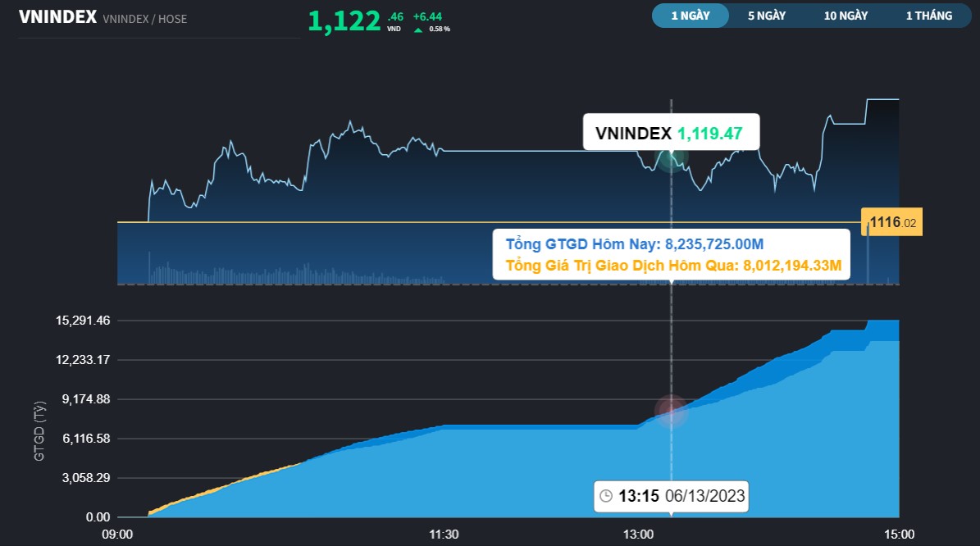Click the VNINDEX / HOSE subtitle link
The width and height of the screenshot is (980, 546).
pos(144,19)
